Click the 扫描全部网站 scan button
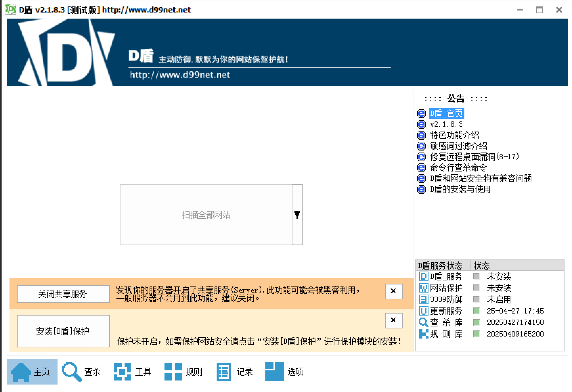572x392 pixels. click(x=206, y=215)
